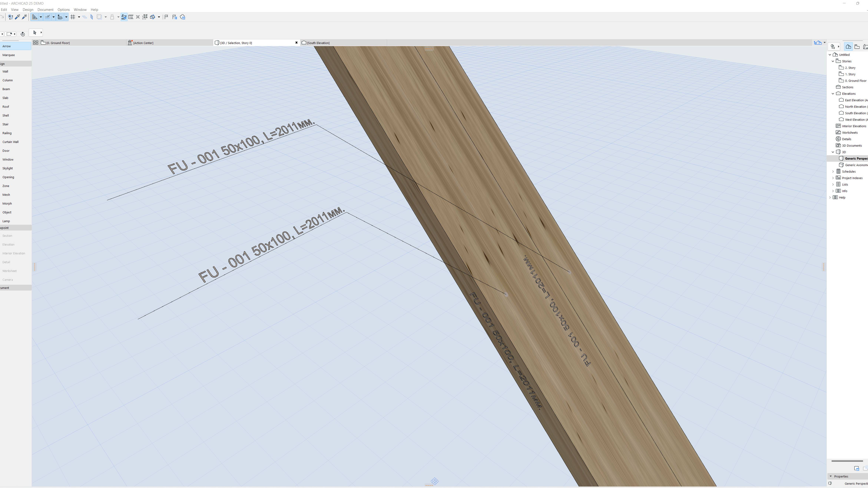Open 0. Ground Floor in Navigator
The image size is (868, 488).
(855, 81)
